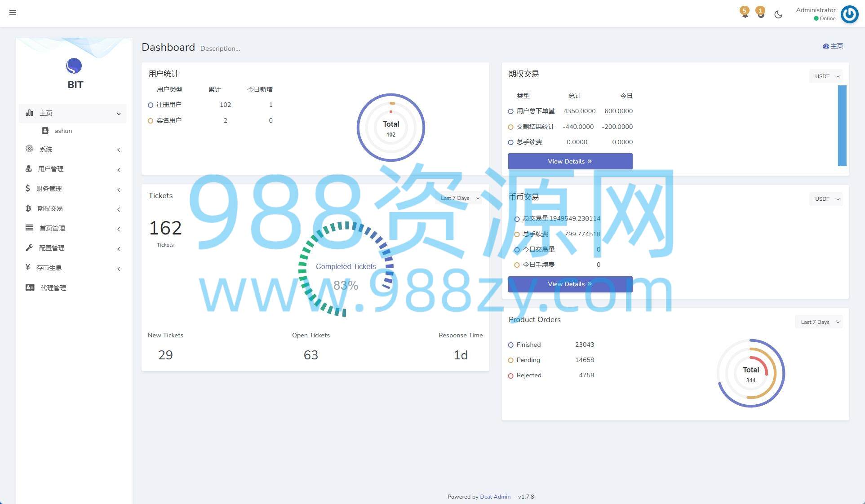
Task: Toggle the Finished legend marker
Action: click(x=510, y=345)
